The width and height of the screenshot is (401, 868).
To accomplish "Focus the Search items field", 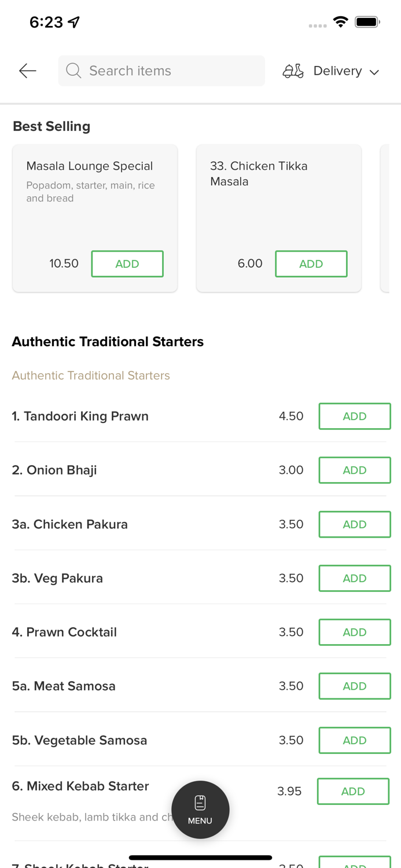I will pos(168,71).
